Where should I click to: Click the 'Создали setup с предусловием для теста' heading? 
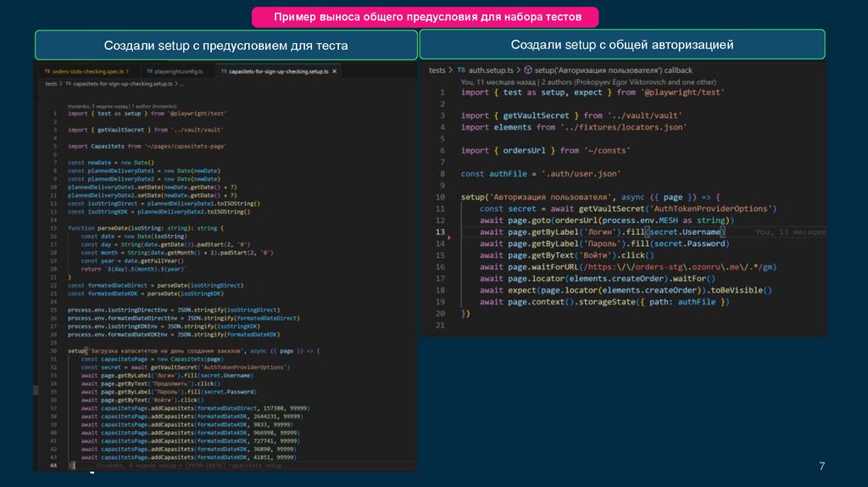pyautogui.click(x=225, y=45)
